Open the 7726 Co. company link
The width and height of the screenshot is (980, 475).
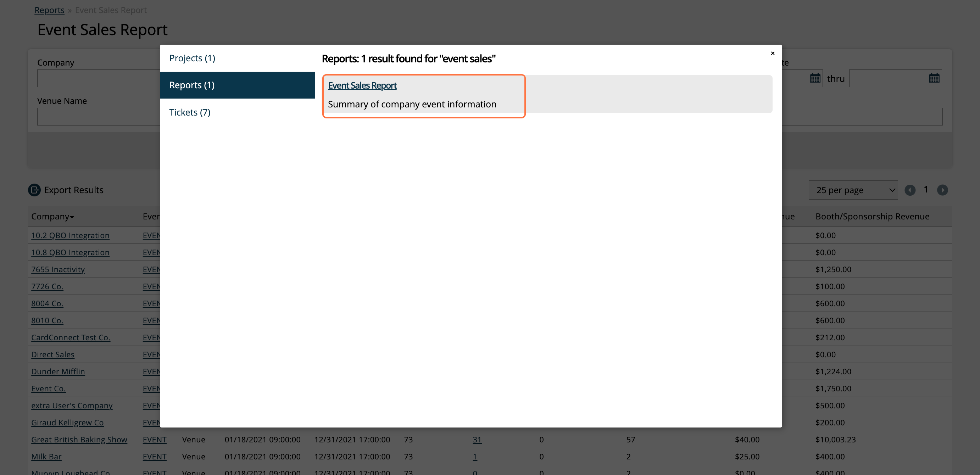[x=47, y=286]
